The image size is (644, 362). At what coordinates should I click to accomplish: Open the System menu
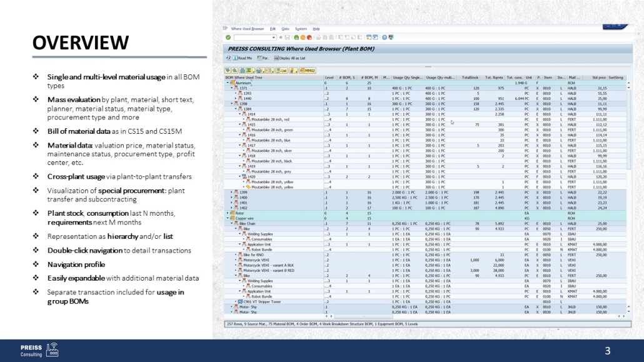(301, 29)
